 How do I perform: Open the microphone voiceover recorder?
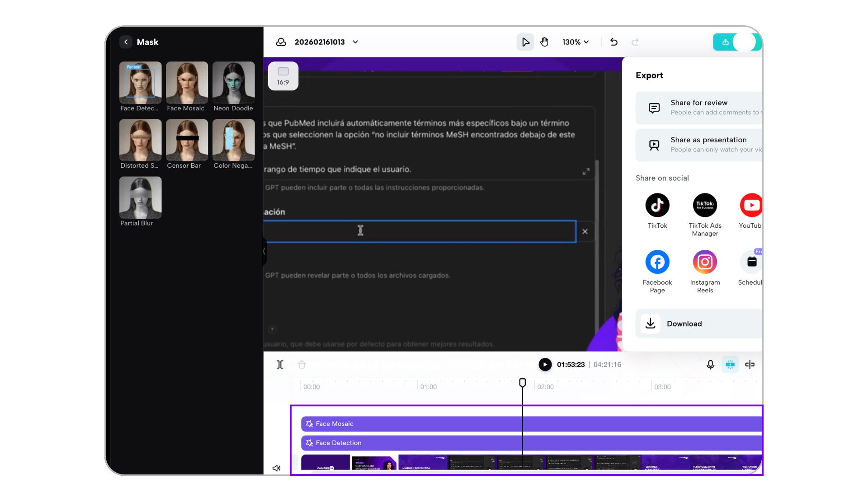point(710,365)
